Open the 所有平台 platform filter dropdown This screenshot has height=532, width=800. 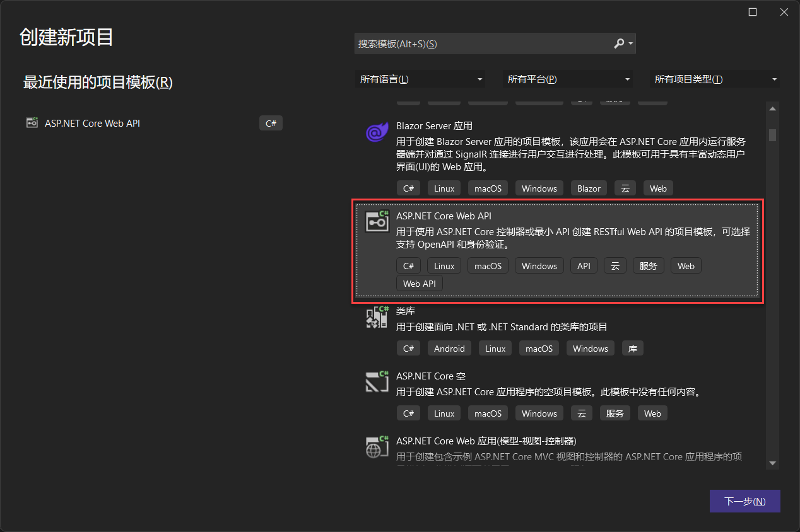pos(568,79)
